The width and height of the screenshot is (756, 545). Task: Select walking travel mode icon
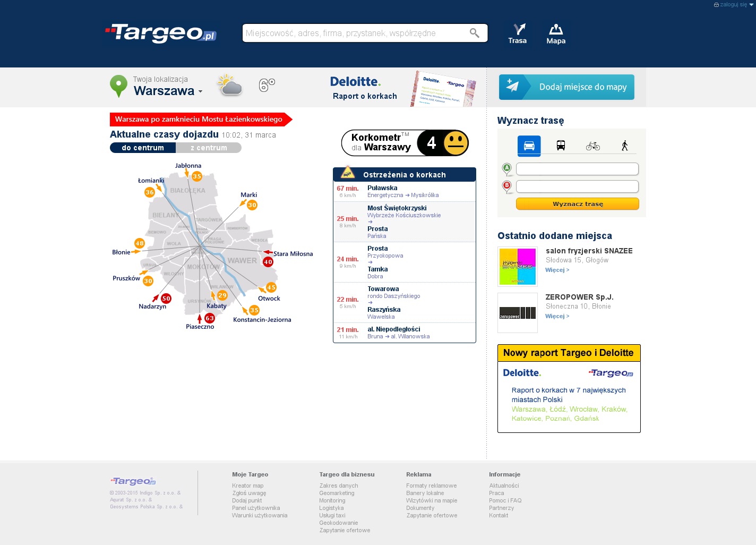coord(625,146)
